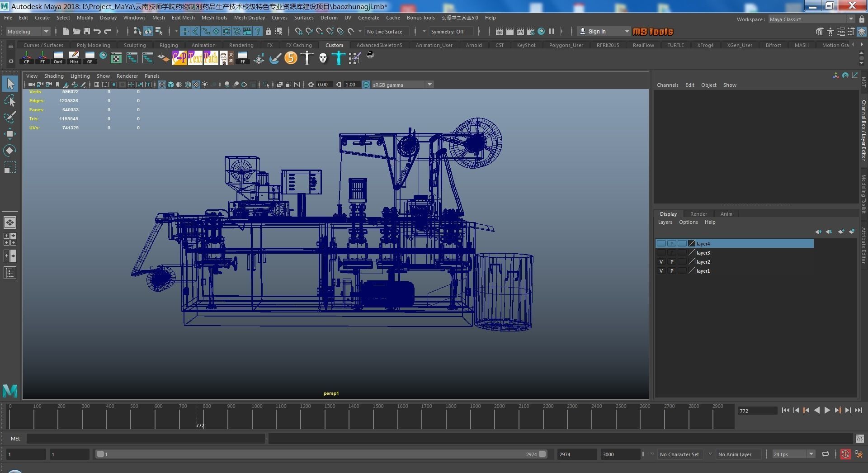
Task: Click the playback range slider bar
Action: 321,454
